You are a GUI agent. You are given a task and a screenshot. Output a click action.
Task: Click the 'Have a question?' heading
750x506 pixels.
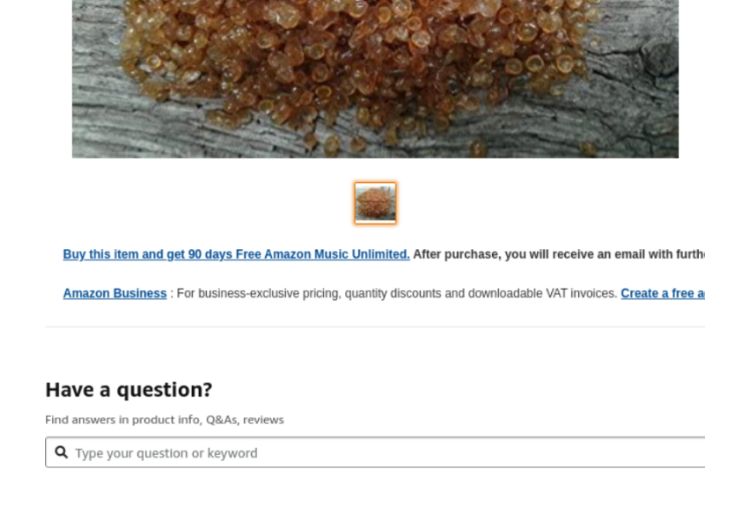(x=129, y=389)
